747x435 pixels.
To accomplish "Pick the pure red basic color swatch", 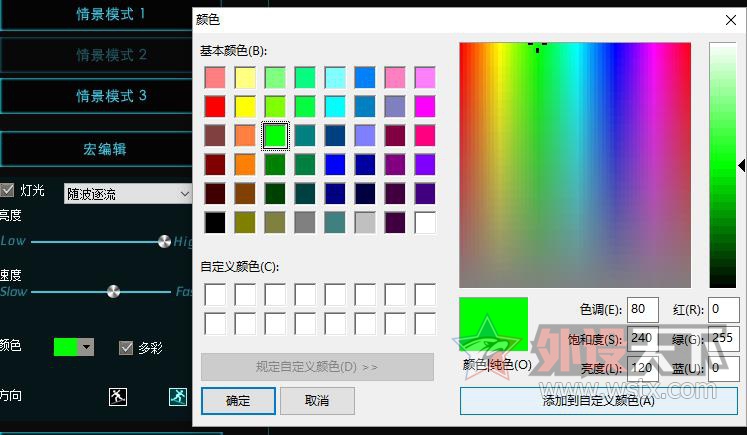I will coord(215,106).
